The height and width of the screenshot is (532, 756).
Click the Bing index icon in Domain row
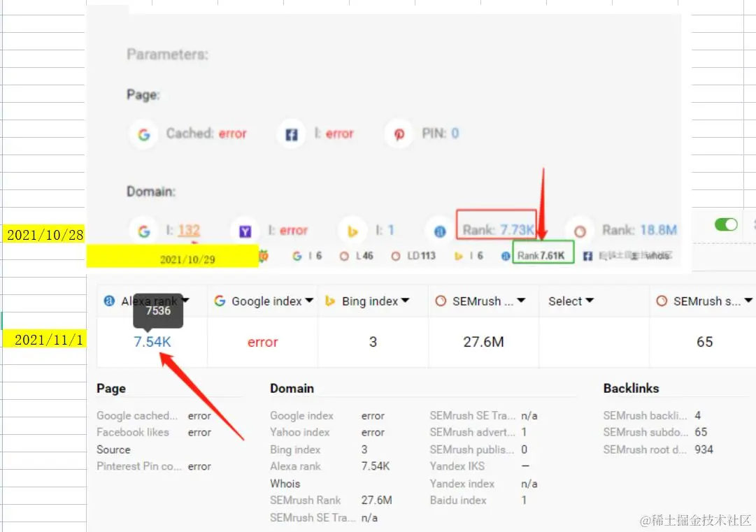point(353,230)
